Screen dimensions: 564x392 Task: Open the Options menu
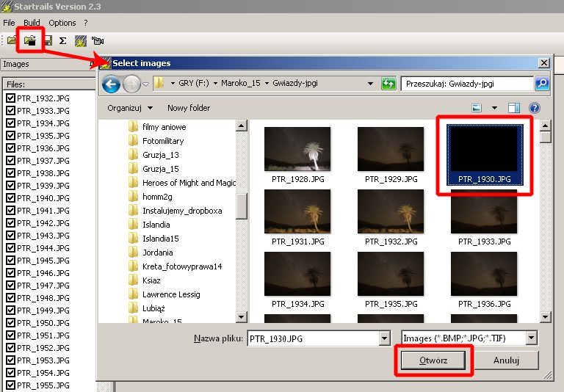tap(62, 23)
